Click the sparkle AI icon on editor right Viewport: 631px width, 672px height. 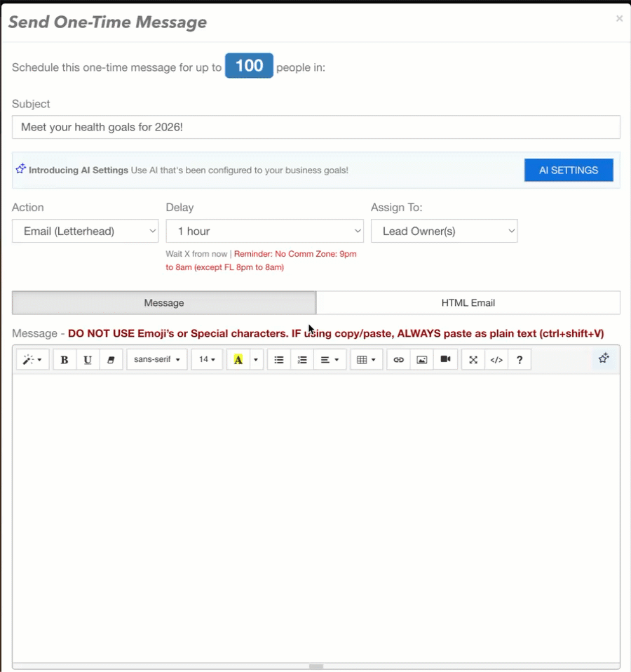(x=603, y=358)
